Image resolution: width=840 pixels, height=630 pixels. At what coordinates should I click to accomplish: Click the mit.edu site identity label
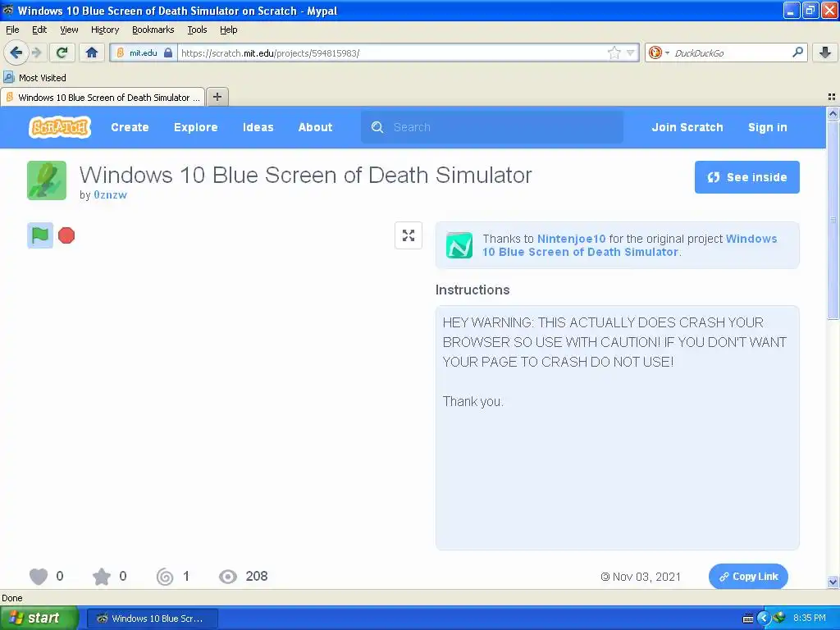click(x=143, y=52)
